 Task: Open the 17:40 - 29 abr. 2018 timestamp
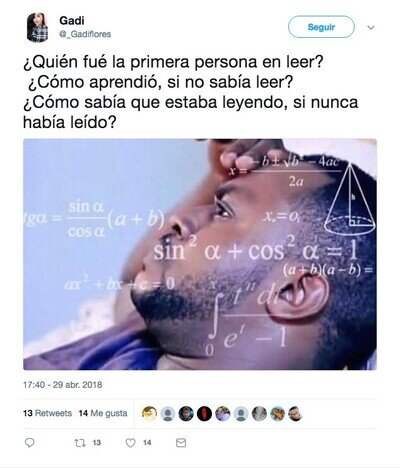coord(63,385)
